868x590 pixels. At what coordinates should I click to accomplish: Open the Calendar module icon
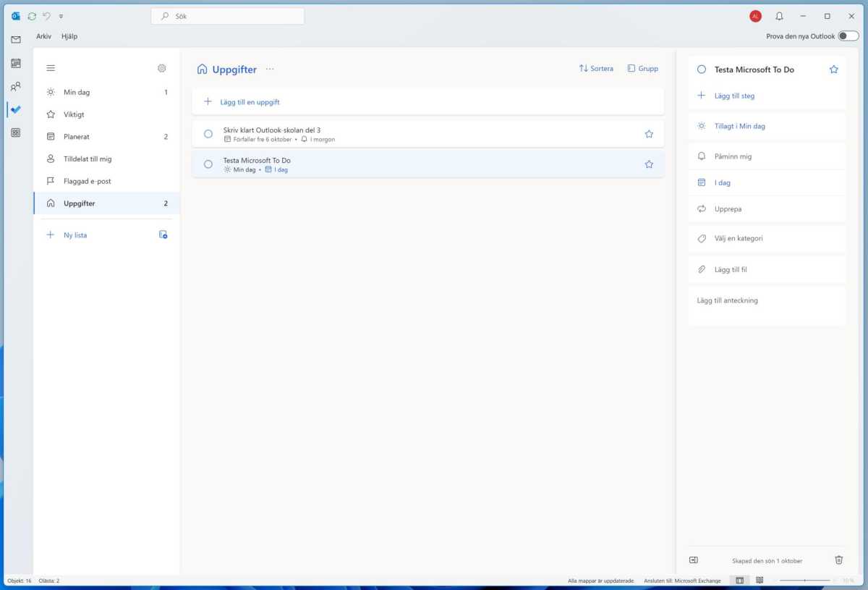pos(16,63)
